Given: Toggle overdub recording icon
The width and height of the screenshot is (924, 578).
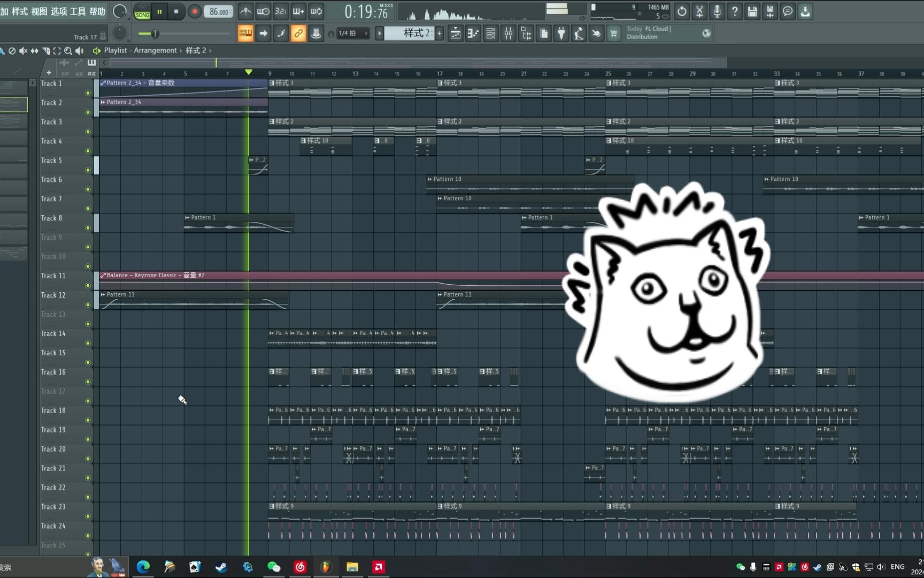Looking at the screenshot, I should [x=298, y=11].
